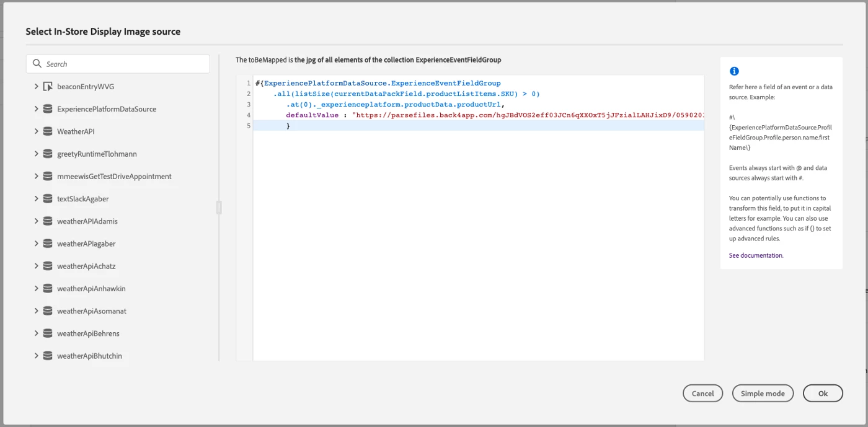The image size is (868, 427).
Task: Expand the weatherApiBhutchin node
Action: coord(37,356)
